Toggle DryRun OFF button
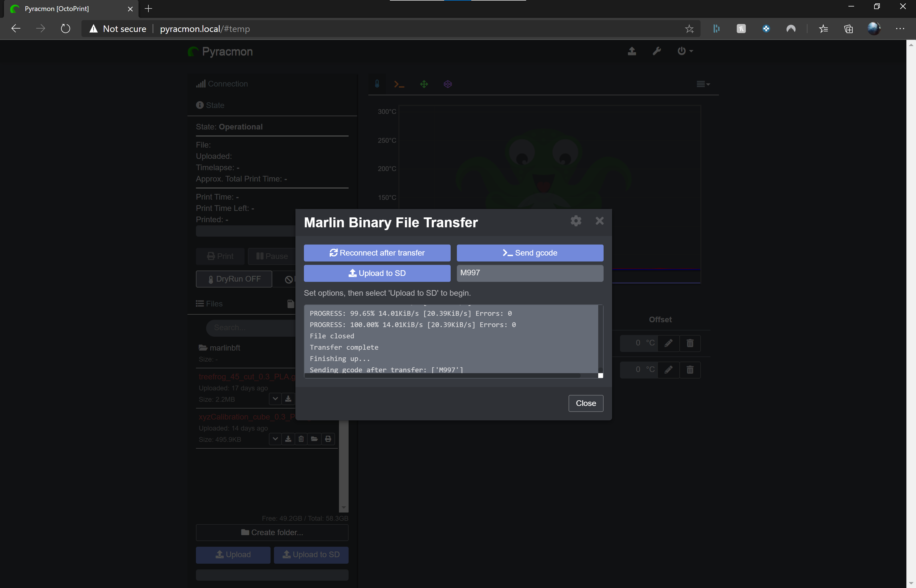This screenshot has width=916, height=588. tap(234, 279)
